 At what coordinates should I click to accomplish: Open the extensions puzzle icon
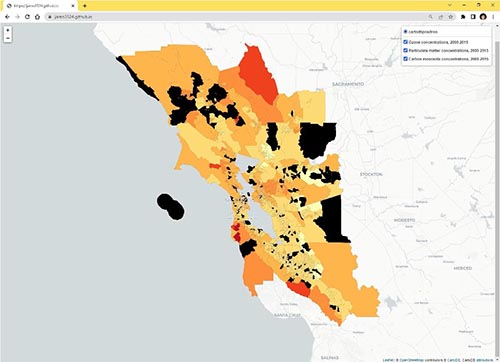(x=463, y=17)
